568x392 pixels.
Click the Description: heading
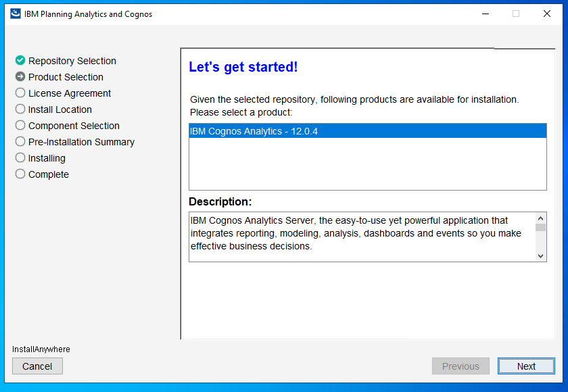coord(220,201)
